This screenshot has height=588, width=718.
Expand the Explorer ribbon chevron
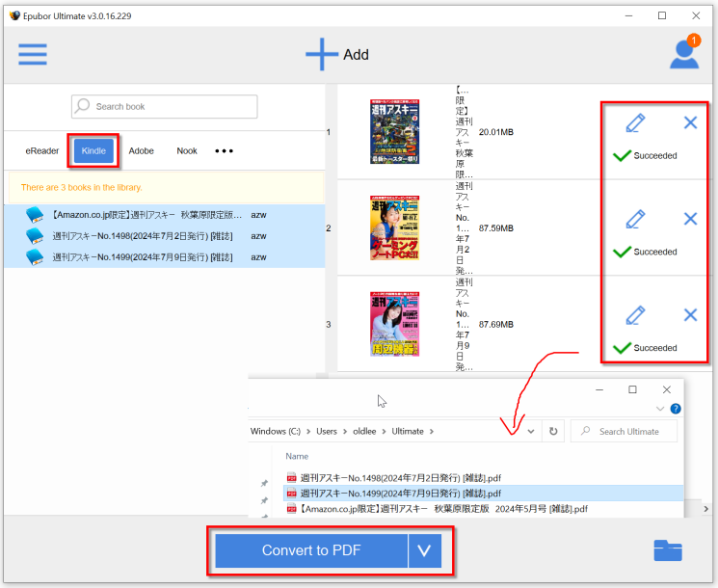point(660,409)
